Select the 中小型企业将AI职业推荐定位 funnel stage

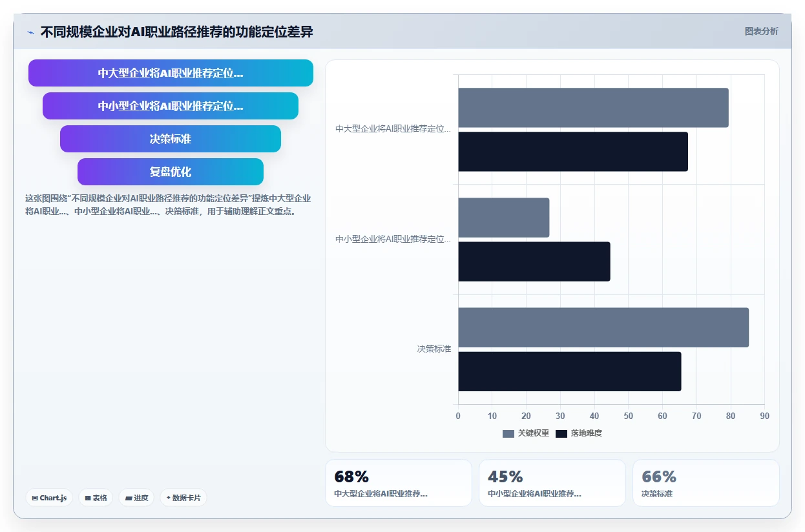[171, 106]
